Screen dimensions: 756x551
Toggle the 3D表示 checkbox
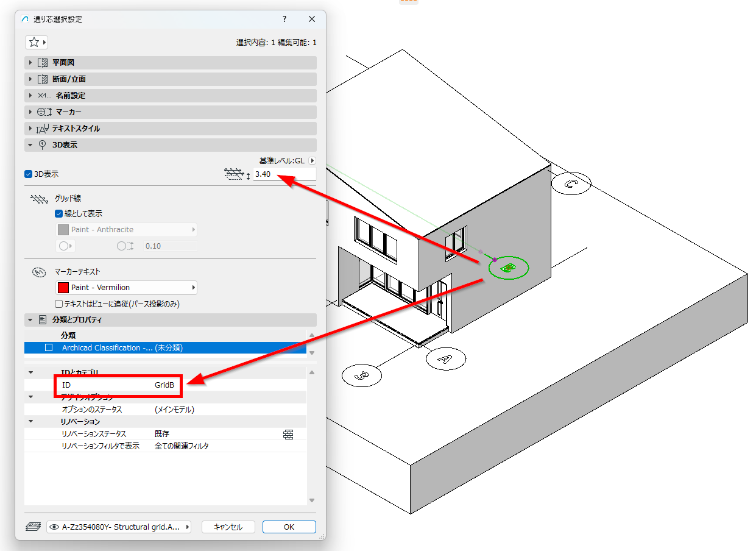click(x=28, y=174)
